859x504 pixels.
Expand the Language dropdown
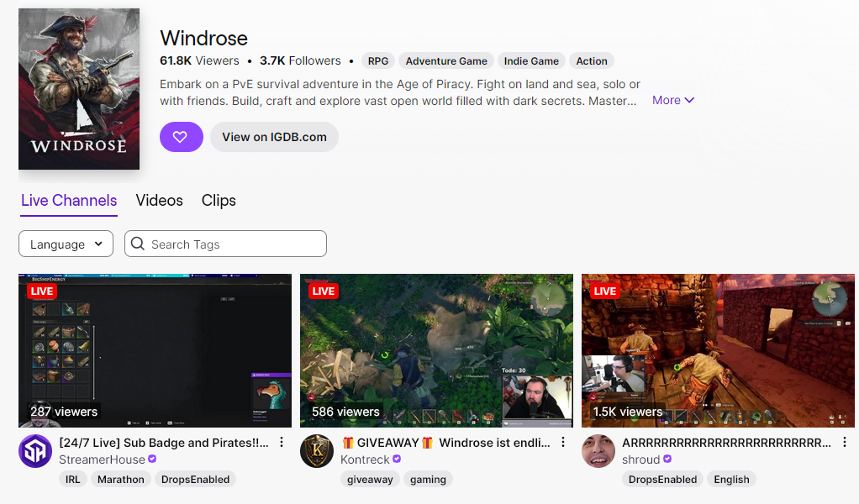click(x=66, y=244)
